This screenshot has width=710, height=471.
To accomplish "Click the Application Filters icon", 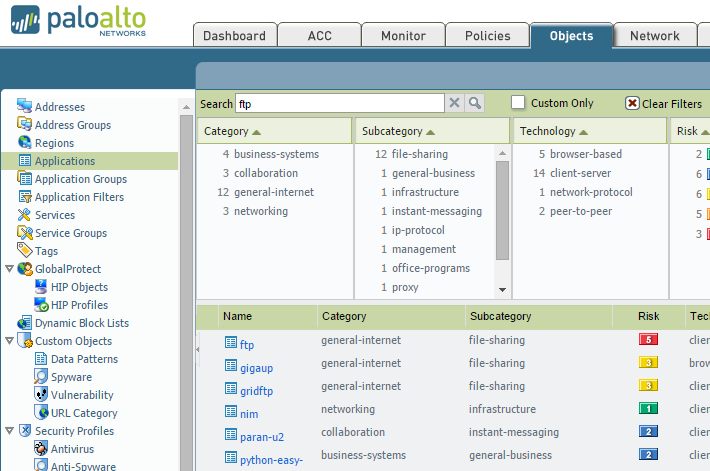I will pyautogui.click(x=24, y=197).
